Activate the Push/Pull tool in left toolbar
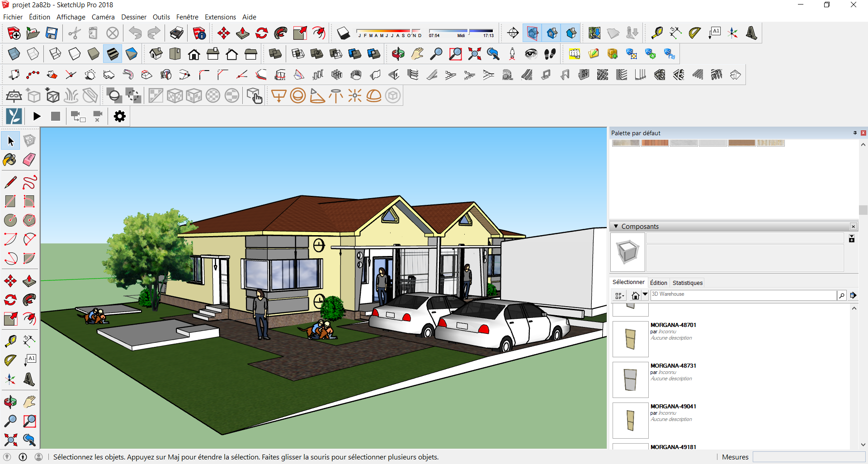The height and width of the screenshot is (464, 868). [x=29, y=281]
